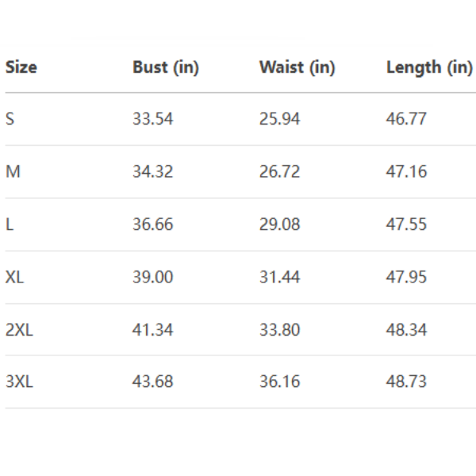The height and width of the screenshot is (476, 476).
Task: Click bust value 39.00 for size XL
Action: 152,277
